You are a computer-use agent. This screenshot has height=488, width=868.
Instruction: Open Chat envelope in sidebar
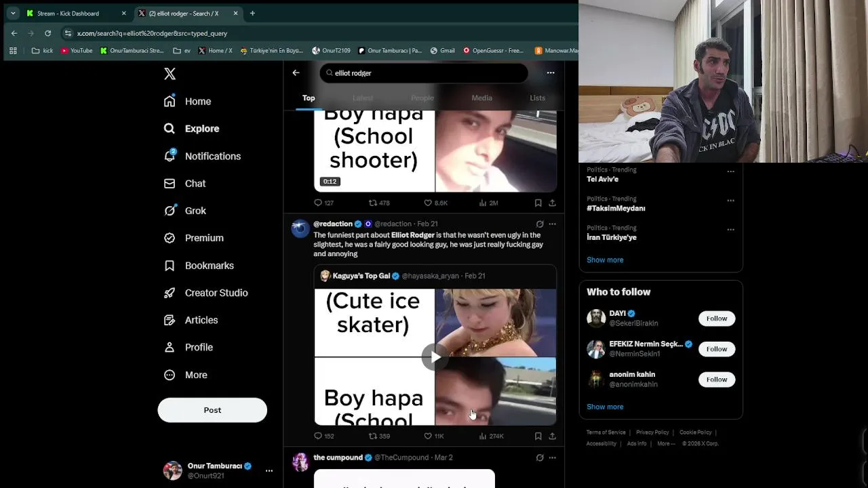tap(185, 183)
